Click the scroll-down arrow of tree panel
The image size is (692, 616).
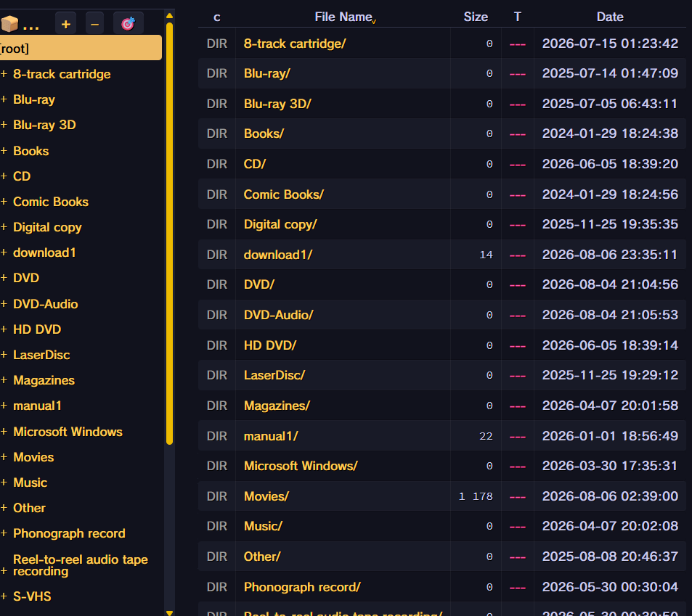169,612
